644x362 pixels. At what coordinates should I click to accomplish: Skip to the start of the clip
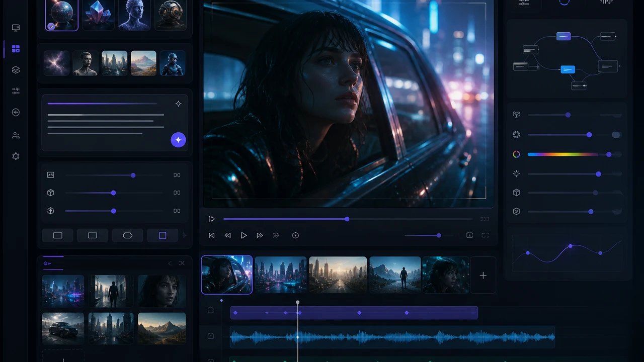[x=212, y=235]
